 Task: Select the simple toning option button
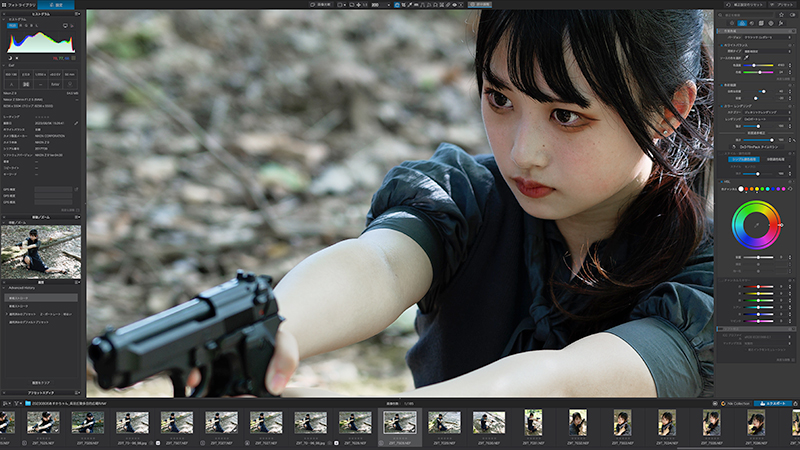pyautogui.click(x=744, y=159)
